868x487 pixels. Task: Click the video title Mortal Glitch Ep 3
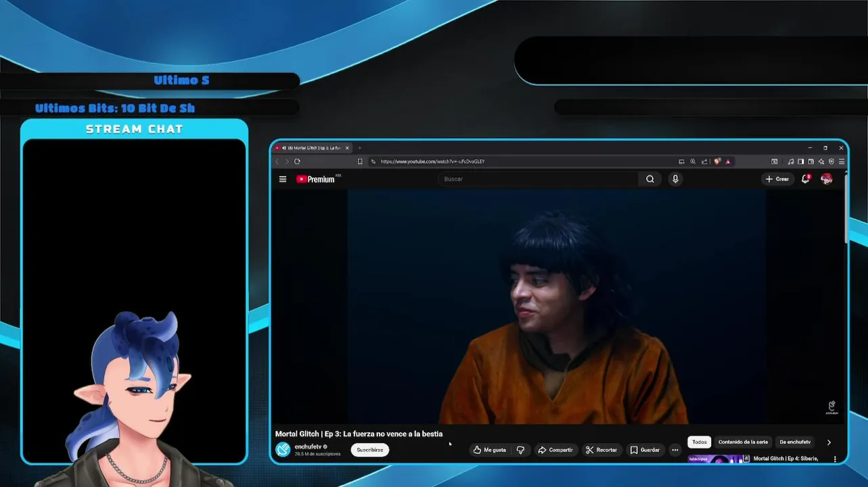coord(359,434)
